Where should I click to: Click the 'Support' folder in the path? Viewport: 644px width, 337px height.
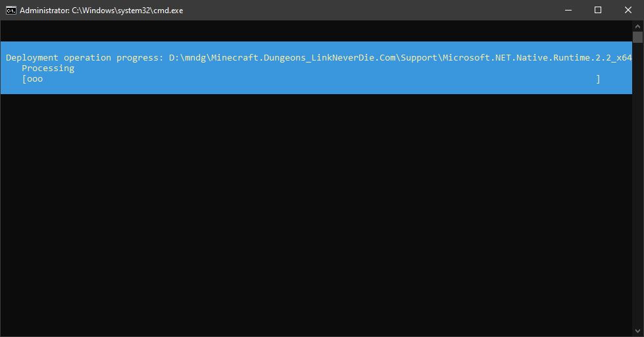[419, 58]
